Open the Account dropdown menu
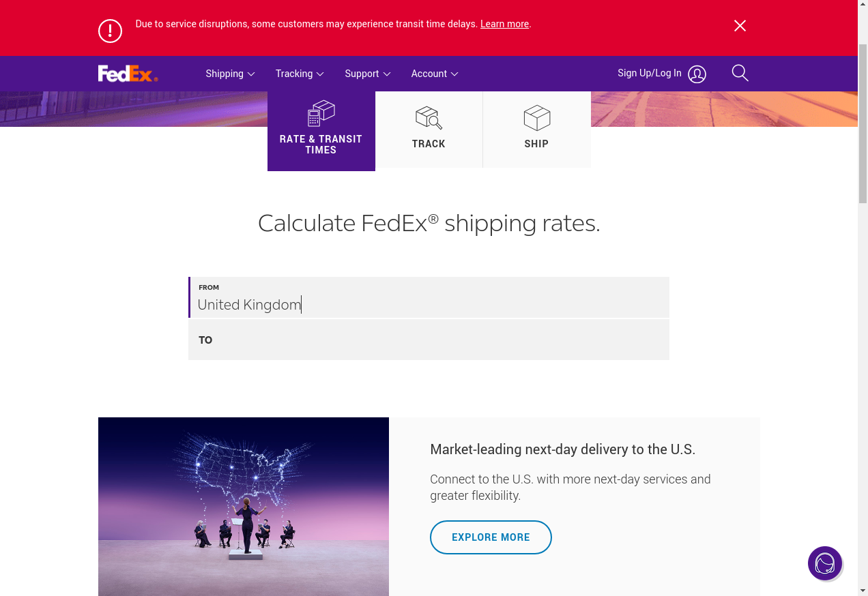 pos(434,74)
